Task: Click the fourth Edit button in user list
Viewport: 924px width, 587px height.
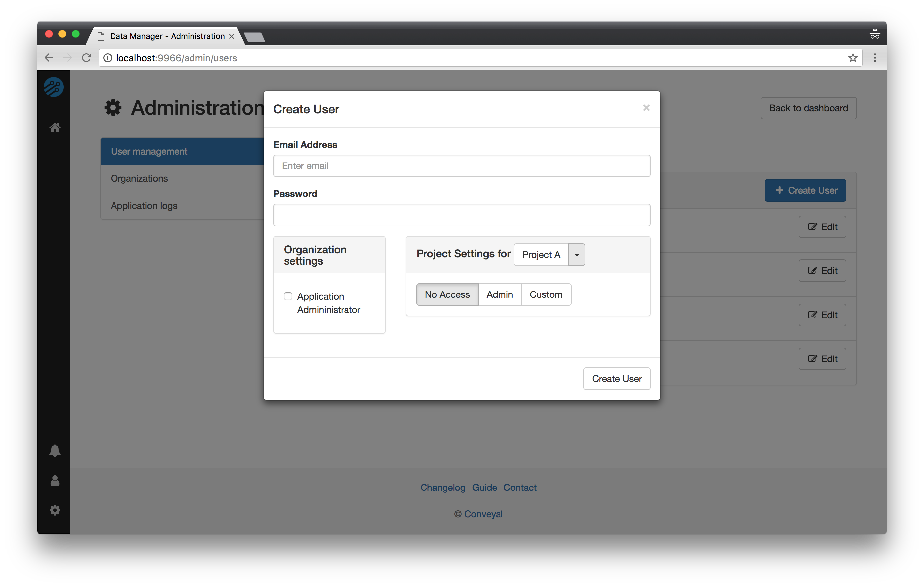Action: pyautogui.click(x=822, y=359)
